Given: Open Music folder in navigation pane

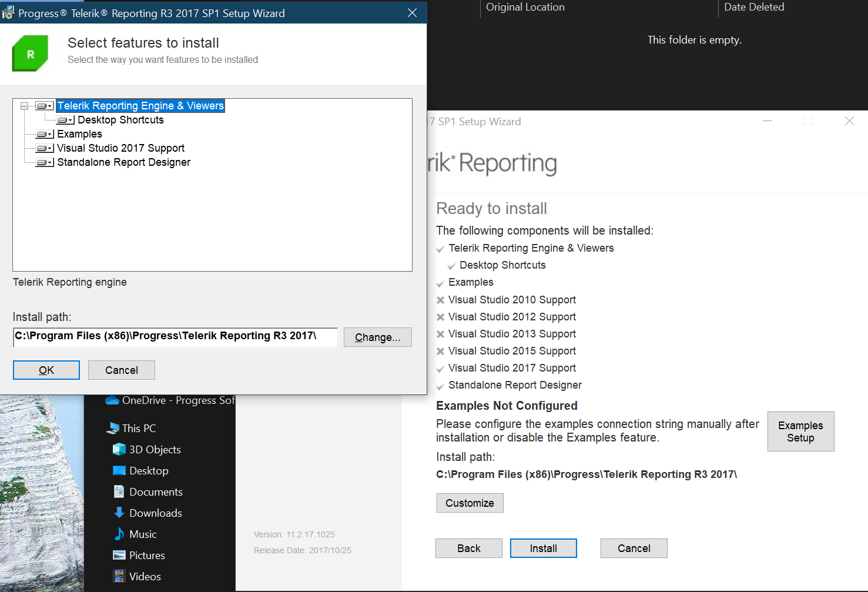Looking at the screenshot, I should click(143, 534).
